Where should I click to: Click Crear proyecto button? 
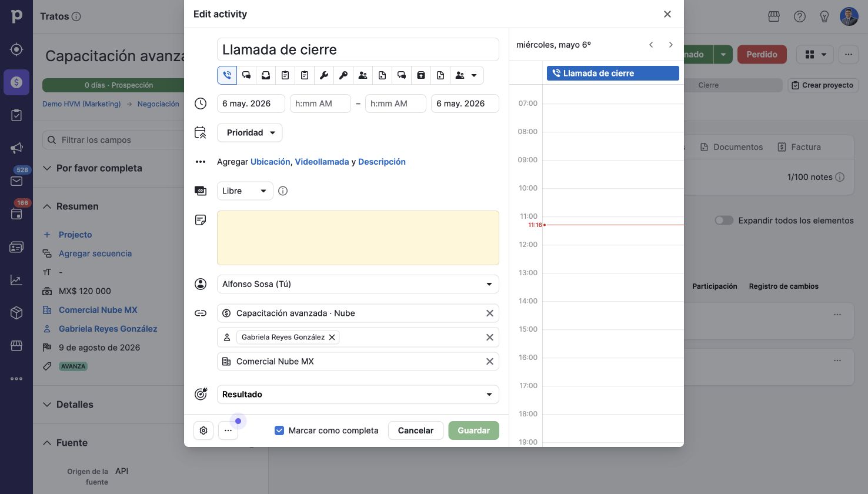coord(823,85)
